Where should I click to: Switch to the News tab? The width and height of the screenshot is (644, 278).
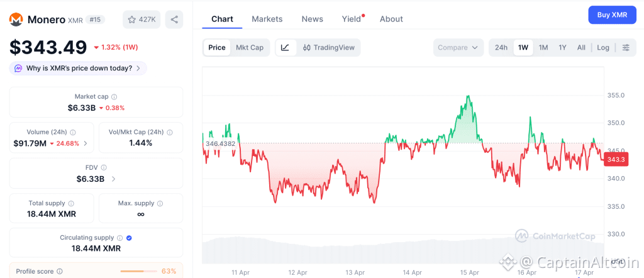point(313,19)
